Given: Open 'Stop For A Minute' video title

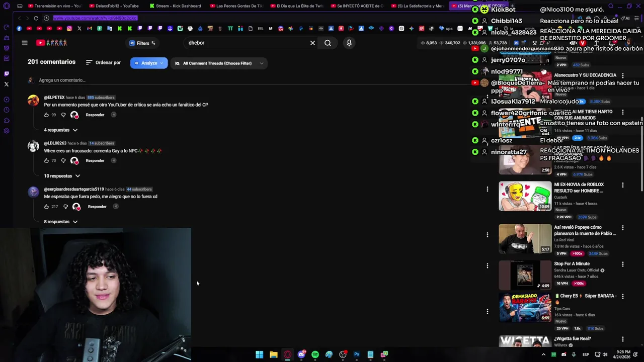Looking at the screenshot, I should coord(572,264).
